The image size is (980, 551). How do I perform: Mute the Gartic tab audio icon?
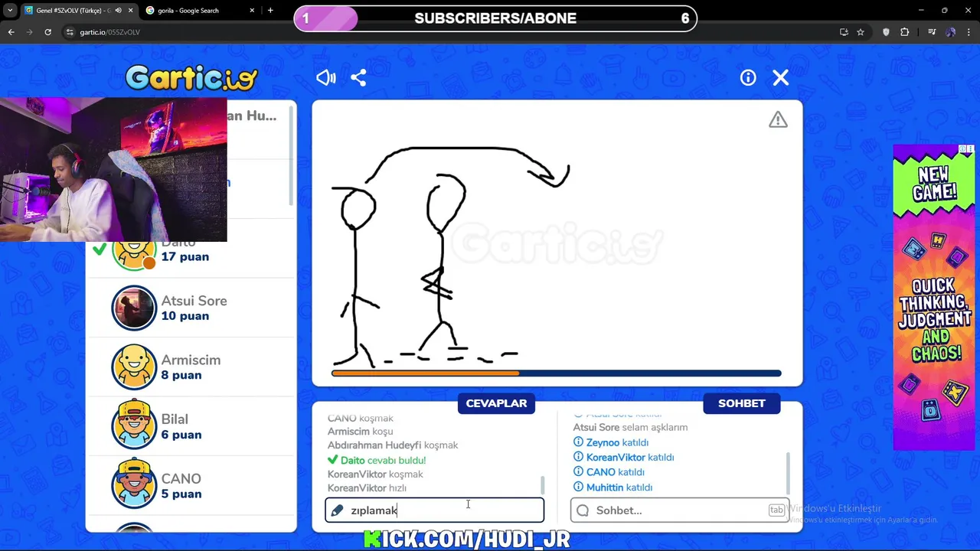(x=118, y=11)
